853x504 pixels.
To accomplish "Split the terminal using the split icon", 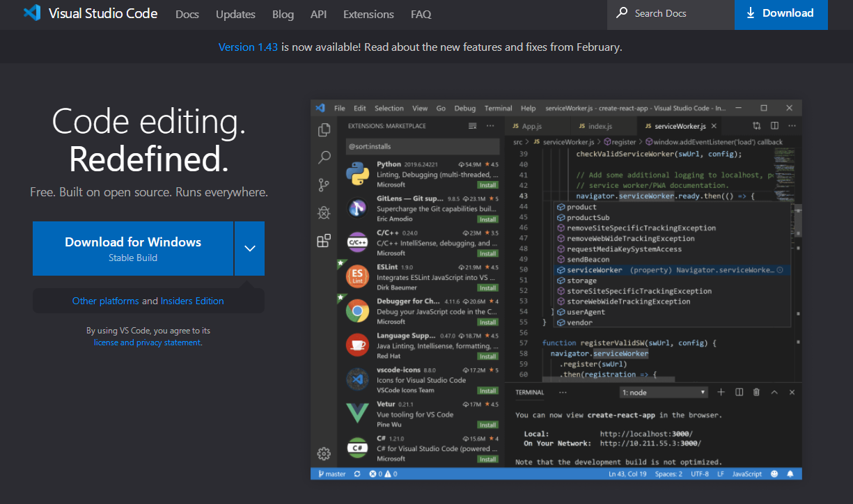I will tap(739, 392).
